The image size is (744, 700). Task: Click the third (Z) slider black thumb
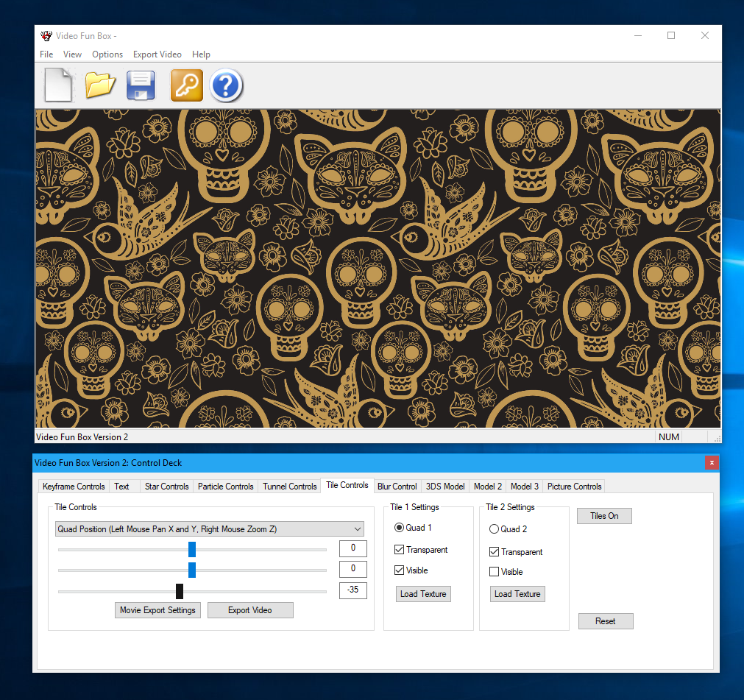coord(180,591)
